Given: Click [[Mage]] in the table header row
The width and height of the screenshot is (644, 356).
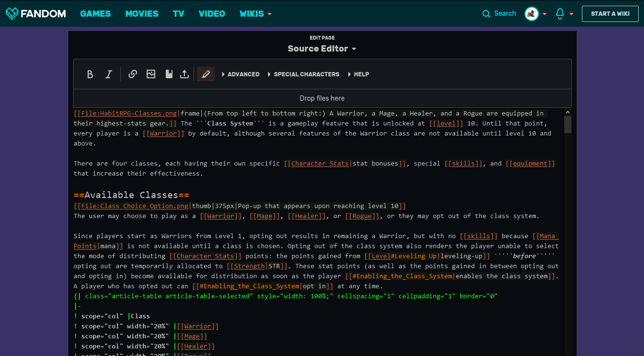Looking at the screenshot, I should 192,336.
